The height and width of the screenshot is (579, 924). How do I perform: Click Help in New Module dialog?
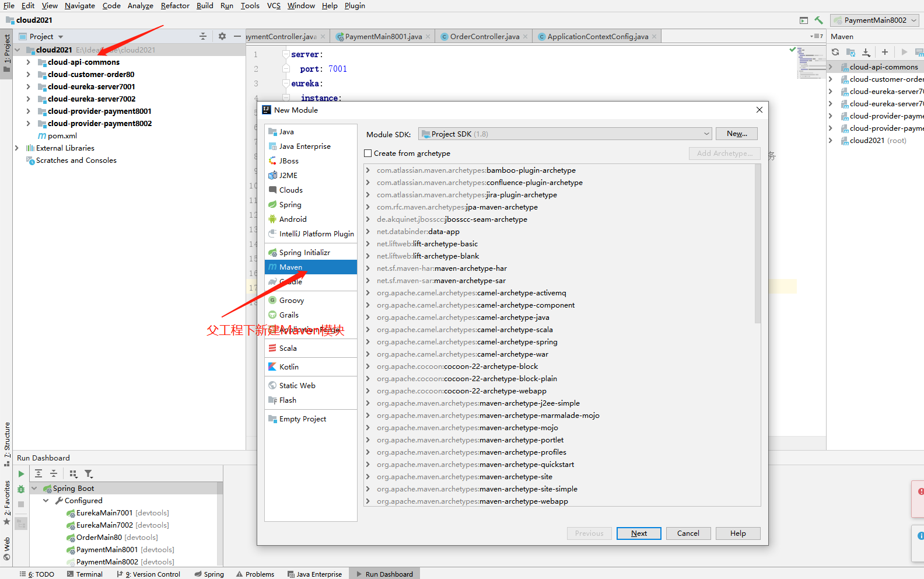[738, 533]
